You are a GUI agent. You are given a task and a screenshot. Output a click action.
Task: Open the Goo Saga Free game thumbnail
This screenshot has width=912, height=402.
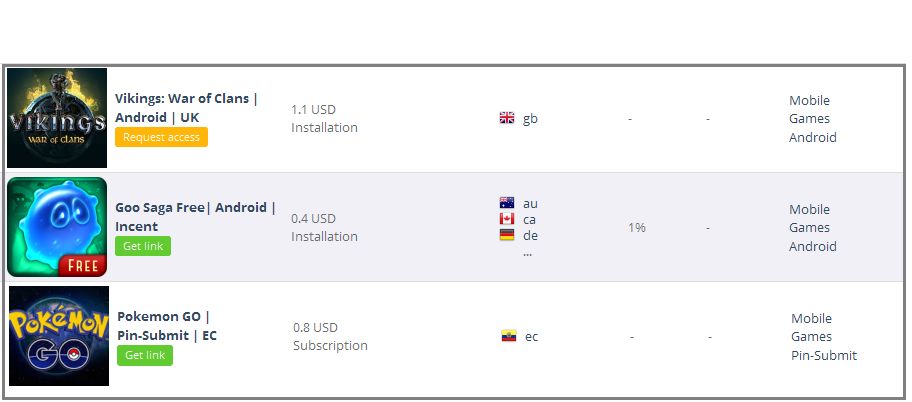(57, 227)
